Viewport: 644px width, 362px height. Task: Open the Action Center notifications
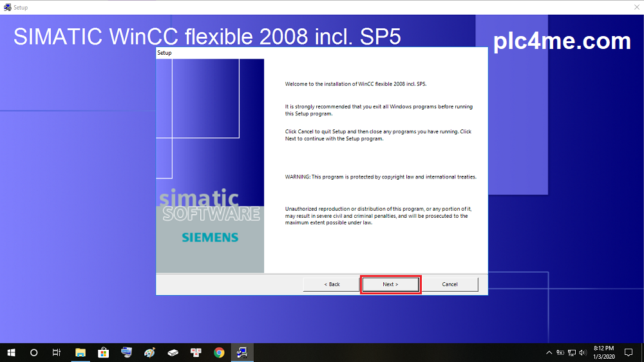point(629,352)
